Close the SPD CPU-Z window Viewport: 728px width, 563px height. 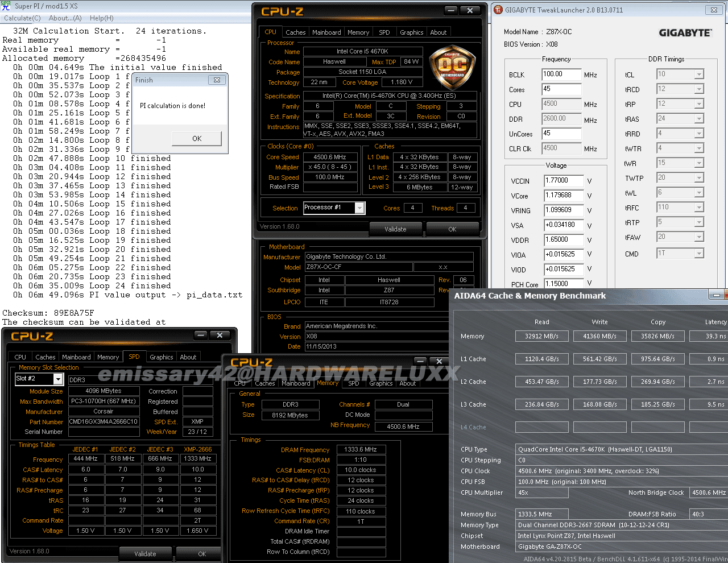point(220,336)
